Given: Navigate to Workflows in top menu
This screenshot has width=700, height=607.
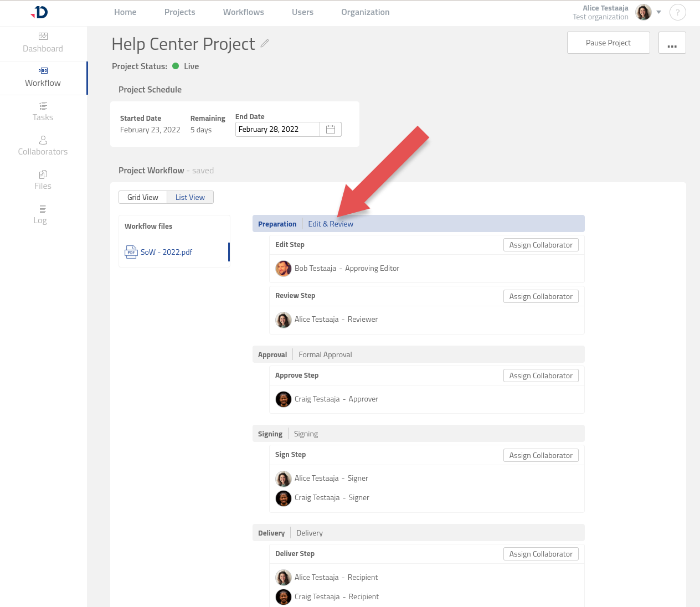Looking at the screenshot, I should (x=243, y=12).
